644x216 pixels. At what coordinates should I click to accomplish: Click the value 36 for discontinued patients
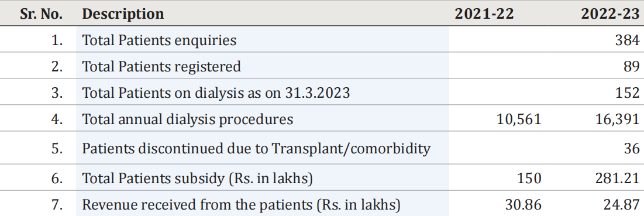click(632, 148)
